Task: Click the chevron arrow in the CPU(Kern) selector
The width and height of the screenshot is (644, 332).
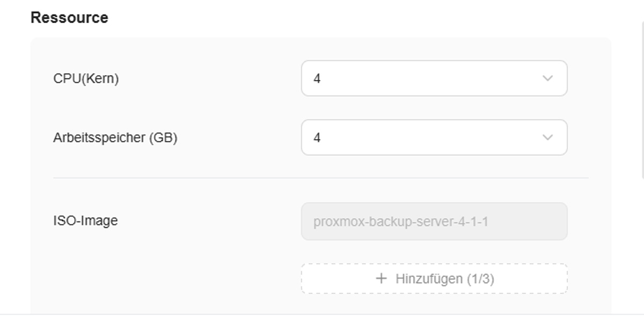Action: tap(547, 78)
